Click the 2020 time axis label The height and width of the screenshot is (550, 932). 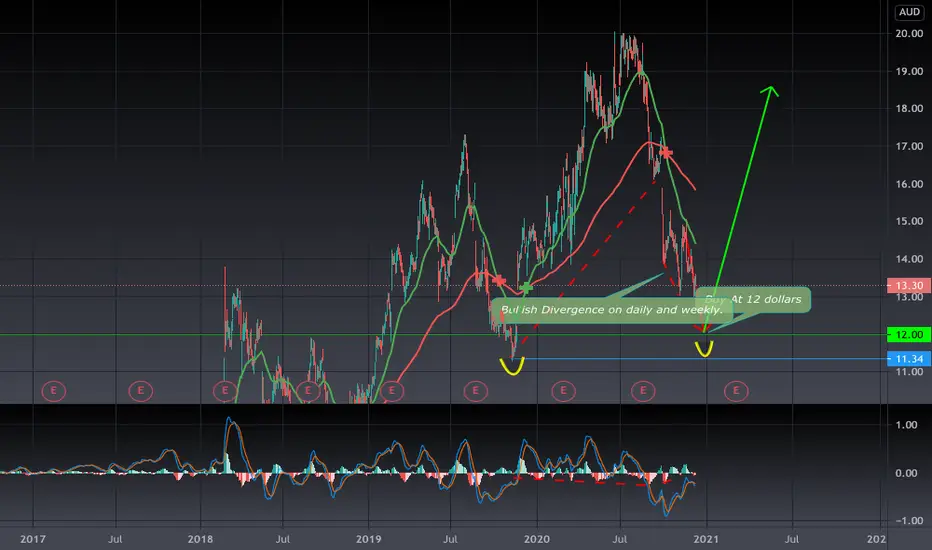[x=537, y=539]
